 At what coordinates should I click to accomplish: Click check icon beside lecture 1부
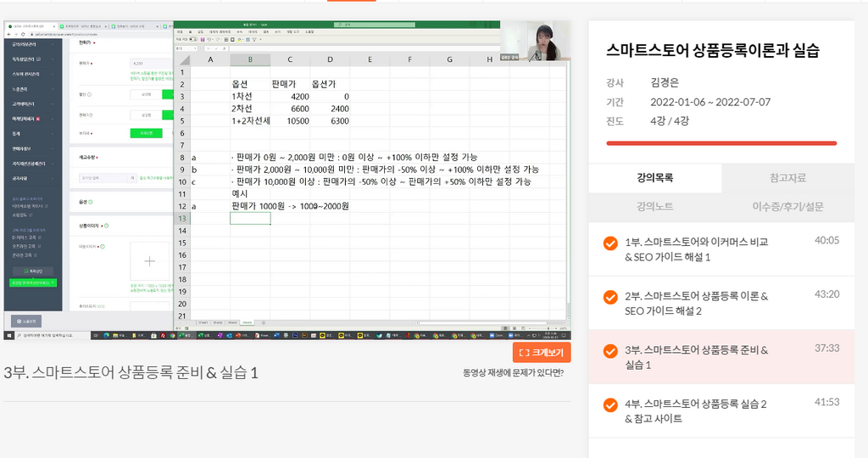610,243
